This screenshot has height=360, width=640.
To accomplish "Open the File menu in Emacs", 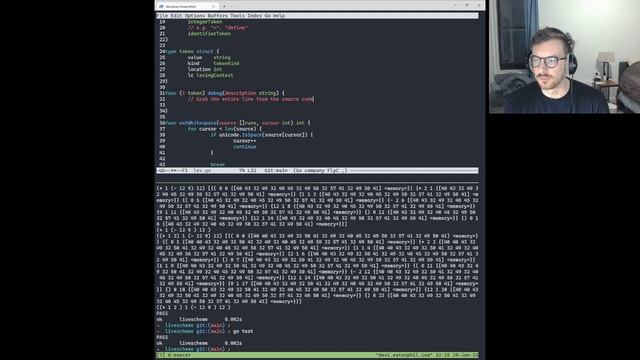I will click(x=162, y=16).
